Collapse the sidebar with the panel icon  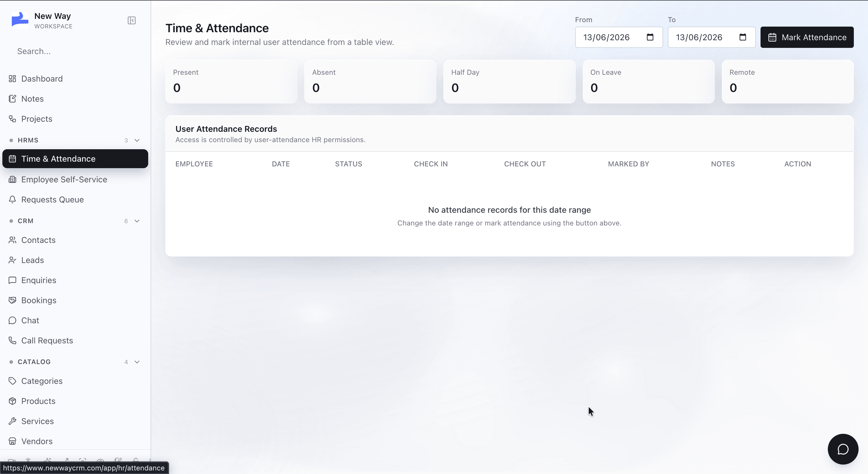(x=131, y=21)
